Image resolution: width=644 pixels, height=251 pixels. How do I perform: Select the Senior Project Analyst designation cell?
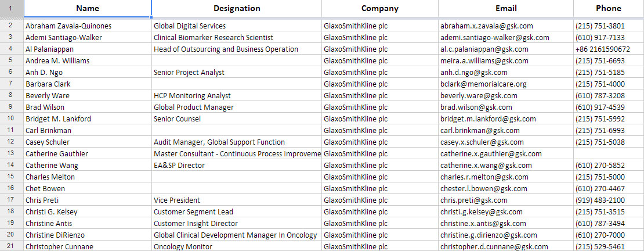point(237,73)
